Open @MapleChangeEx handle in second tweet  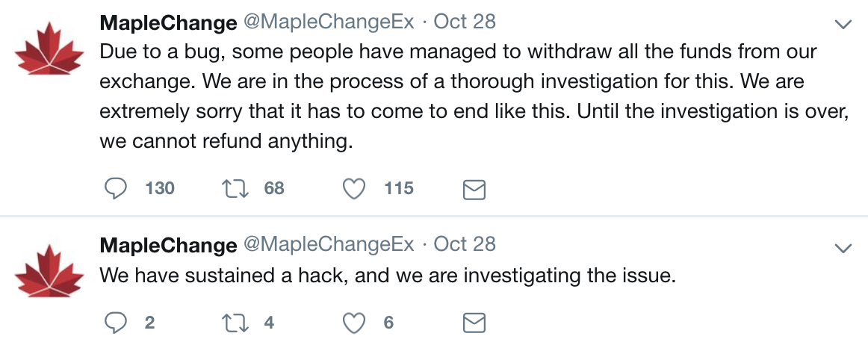(329, 244)
